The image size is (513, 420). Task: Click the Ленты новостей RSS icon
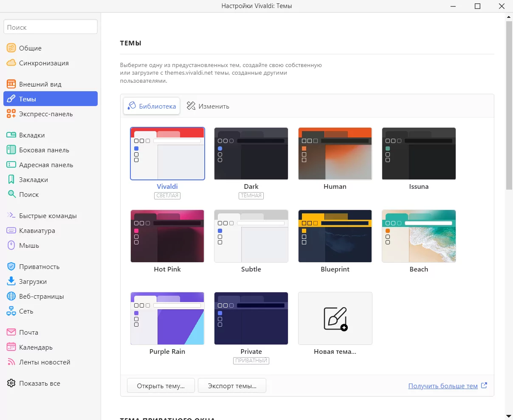pos(11,362)
